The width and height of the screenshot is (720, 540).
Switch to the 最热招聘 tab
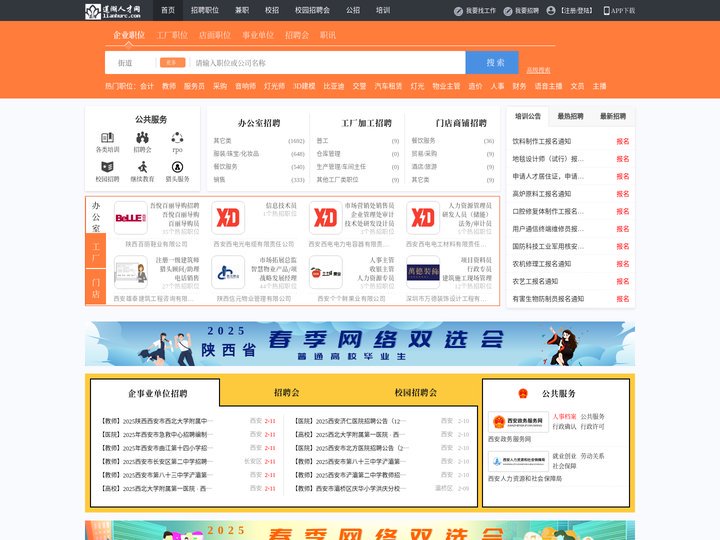tap(570, 116)
